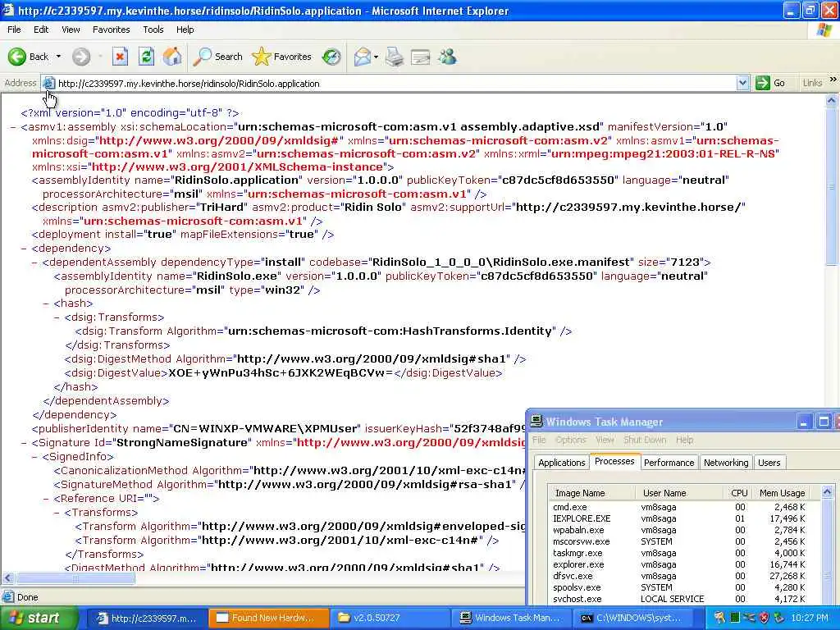
Task: Switch to the Processes tab
Action: 614,461
